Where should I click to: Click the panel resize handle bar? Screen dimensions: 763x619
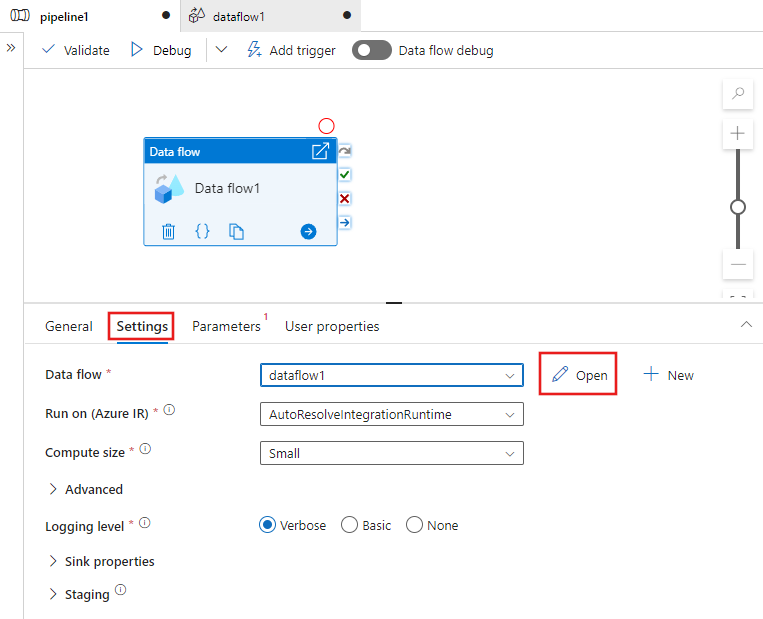(x=394, y=303)
